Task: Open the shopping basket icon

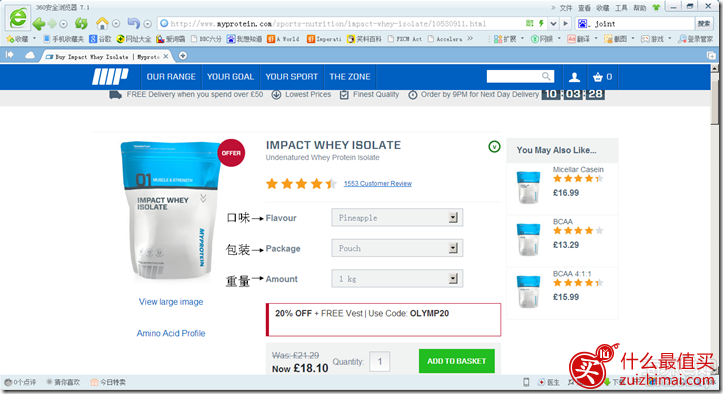Action: click(598, 77)
